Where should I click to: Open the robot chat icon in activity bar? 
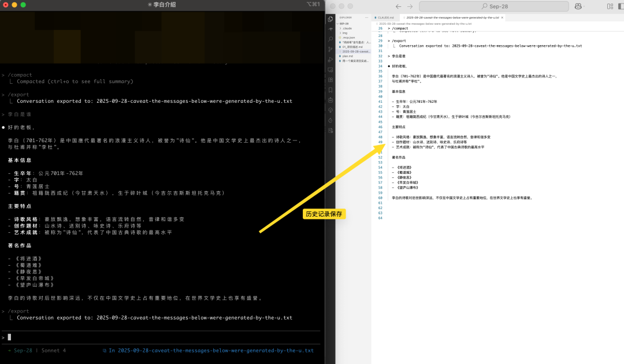[x=330, y=101]
